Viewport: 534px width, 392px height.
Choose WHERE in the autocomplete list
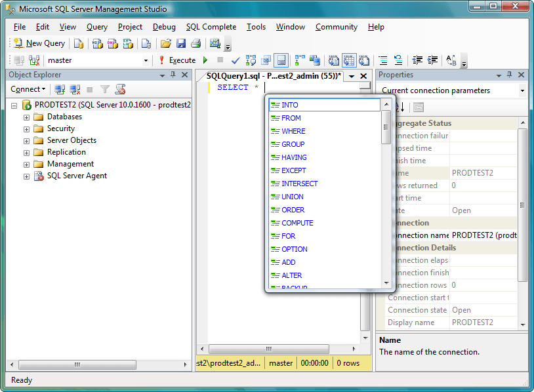coord(325,131)
